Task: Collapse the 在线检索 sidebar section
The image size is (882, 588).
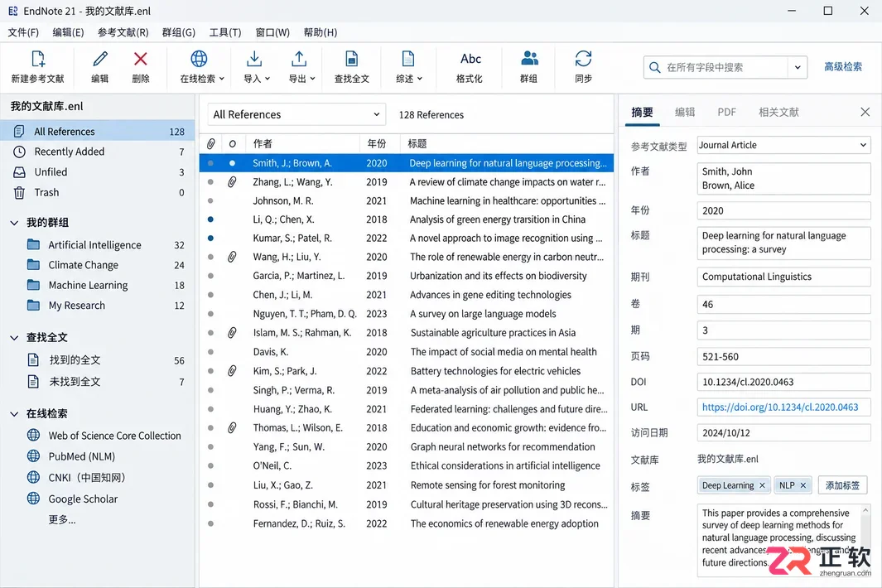Action: 14,414
